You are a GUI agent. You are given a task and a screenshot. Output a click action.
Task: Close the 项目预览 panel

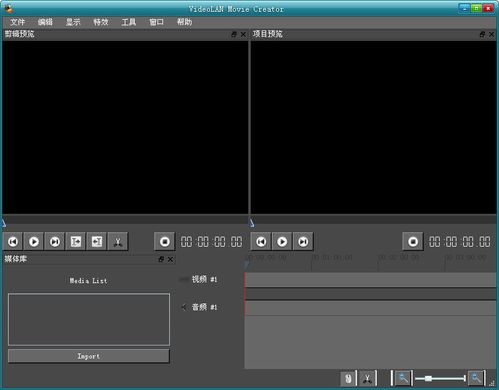[492, 34]
